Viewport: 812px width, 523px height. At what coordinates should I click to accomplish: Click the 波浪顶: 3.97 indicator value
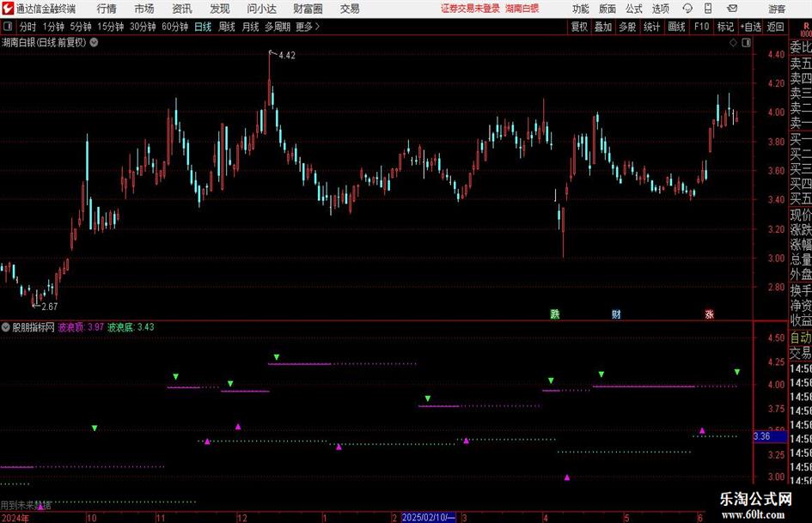tap(81, 327)
